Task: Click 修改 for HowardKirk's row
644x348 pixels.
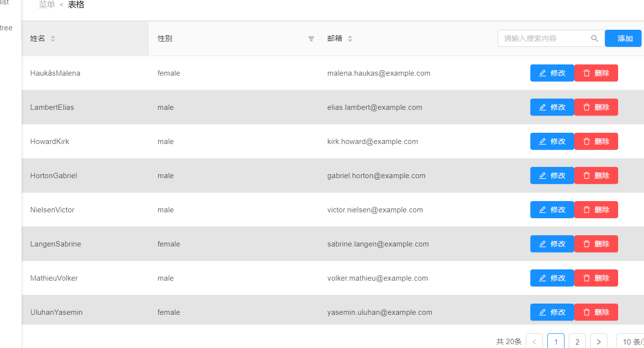Action: 552,141
